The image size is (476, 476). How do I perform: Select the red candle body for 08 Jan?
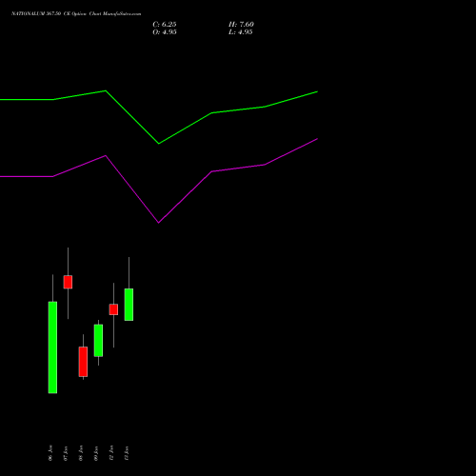point(83,362)
